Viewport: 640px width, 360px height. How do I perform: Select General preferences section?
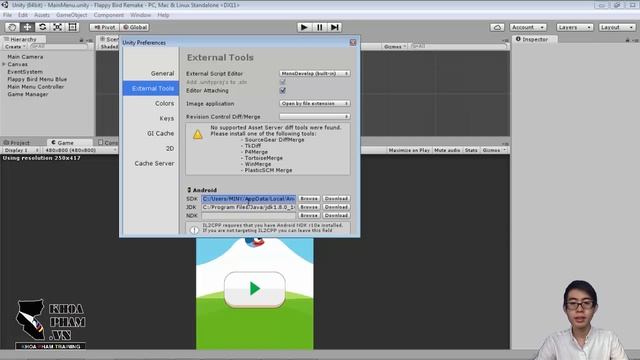(x=151, y=73)
